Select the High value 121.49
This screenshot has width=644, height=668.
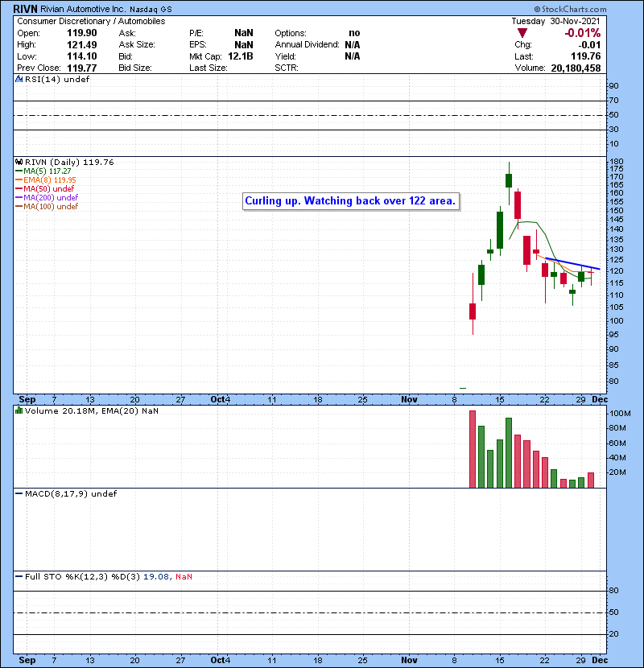coord(82,45)
